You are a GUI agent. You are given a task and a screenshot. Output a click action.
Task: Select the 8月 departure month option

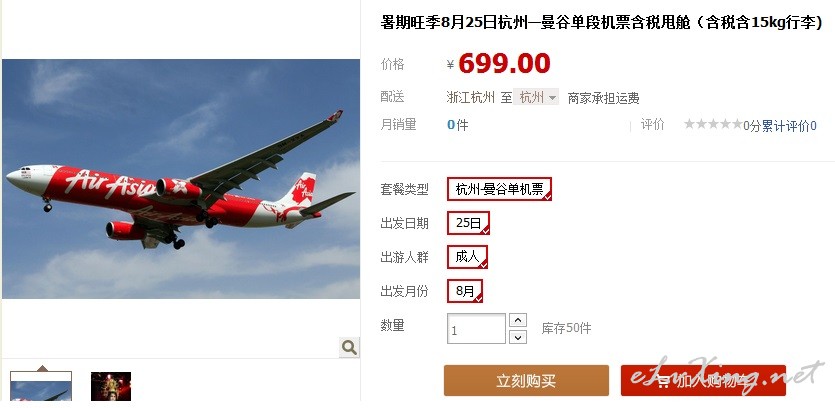click(465, 291)
